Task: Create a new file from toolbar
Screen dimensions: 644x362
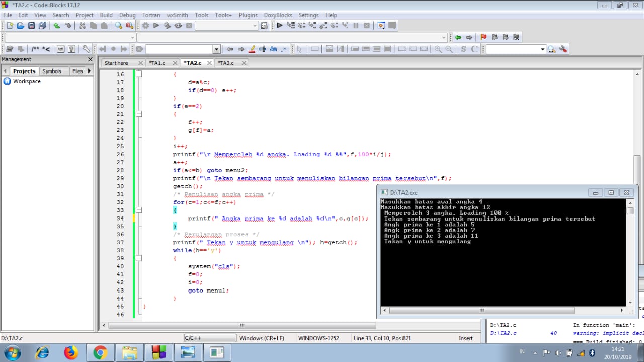Action: pyautogui.click(x=10, y=26)
